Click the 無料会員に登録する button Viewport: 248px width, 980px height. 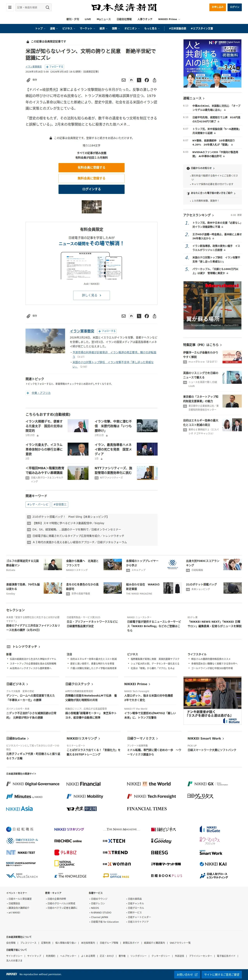click(x=91, y=178)
